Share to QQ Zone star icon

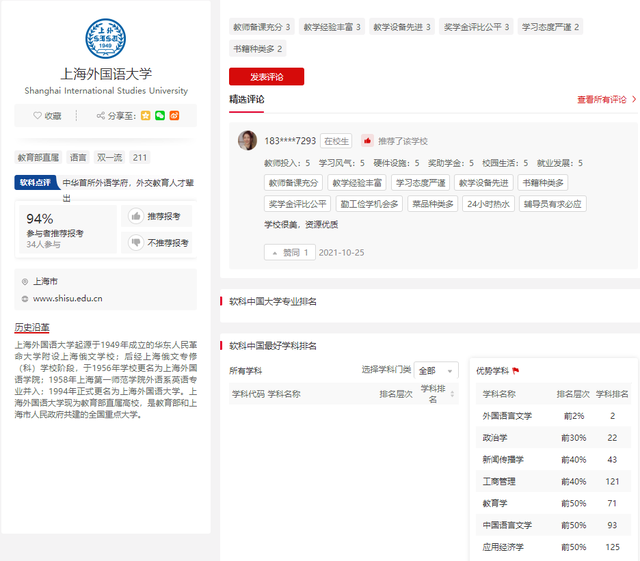(146, 116)
